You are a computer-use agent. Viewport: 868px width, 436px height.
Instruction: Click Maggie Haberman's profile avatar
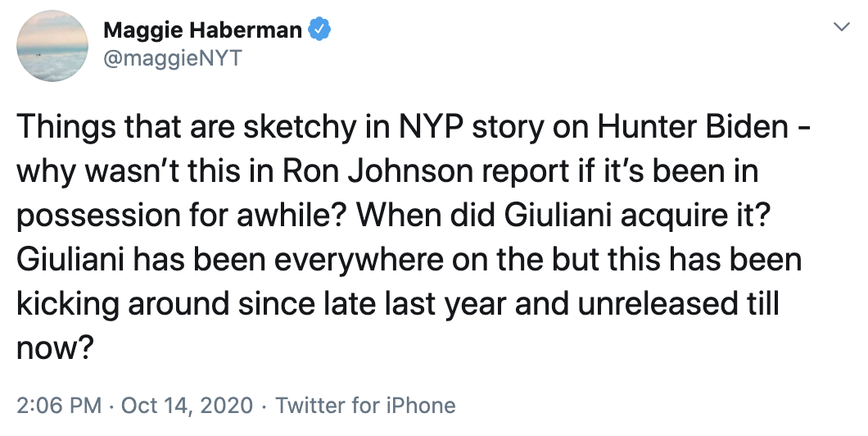click(54, 45)
